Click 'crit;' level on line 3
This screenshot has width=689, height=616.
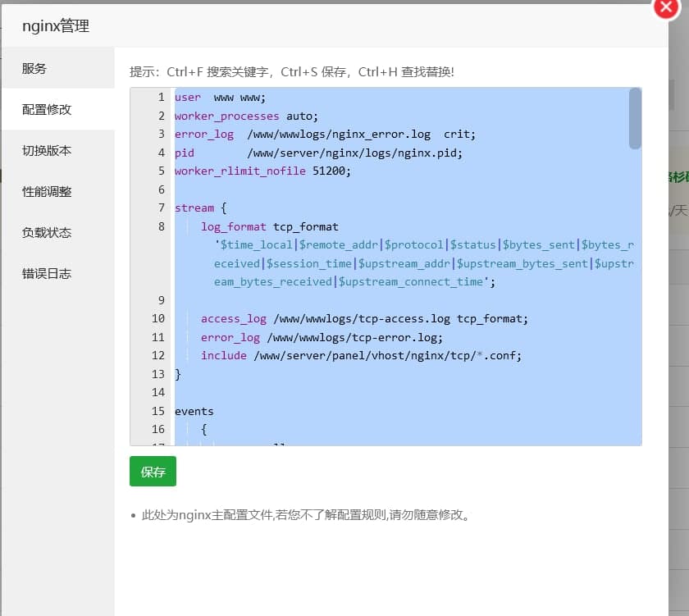click(459, 134)
